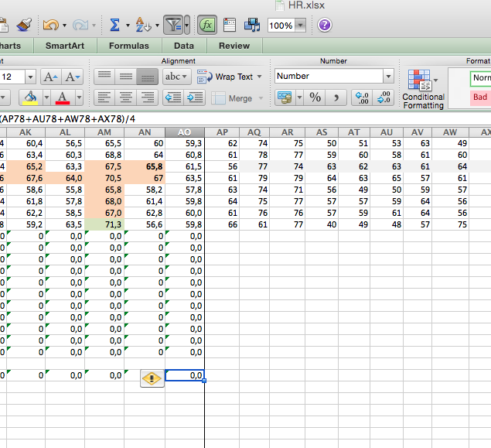Select column header AP
Image resolution: width=491 pixels, height=448 pixels.
[x=222, y=132]
